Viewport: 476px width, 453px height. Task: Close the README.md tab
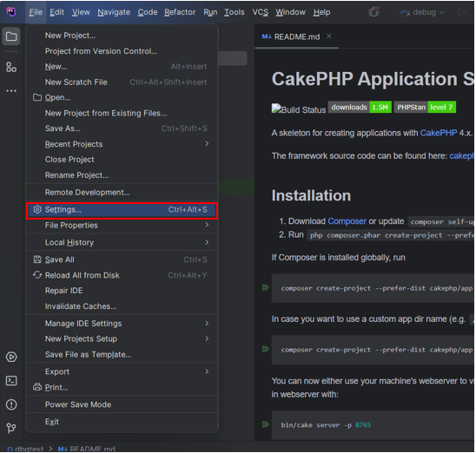329,36
